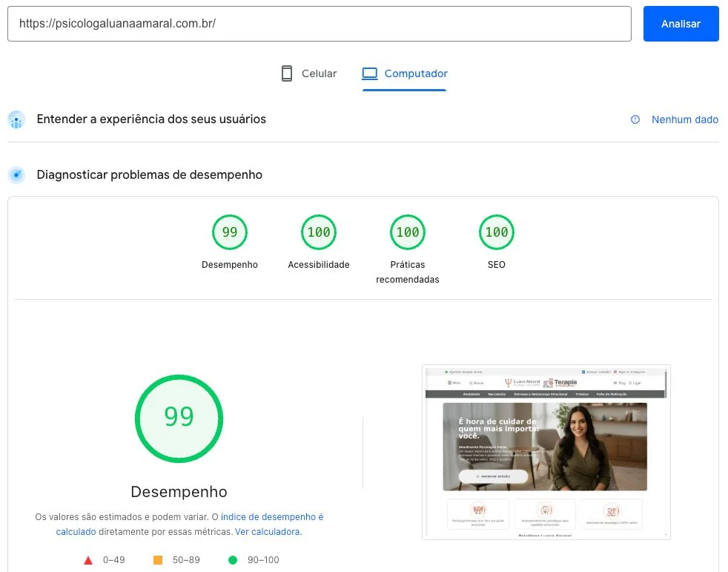Click the URL input field
Screen dimensions: 728x572
point(319,24)
